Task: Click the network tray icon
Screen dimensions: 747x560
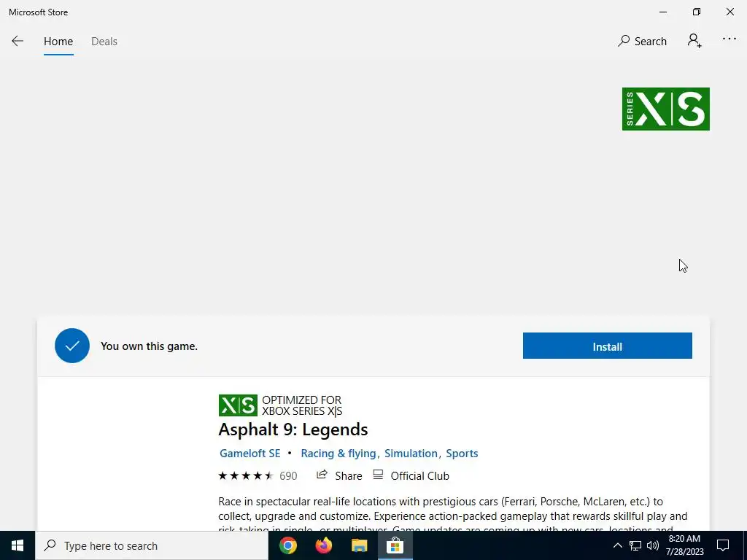Action: (x=635, y=545)
